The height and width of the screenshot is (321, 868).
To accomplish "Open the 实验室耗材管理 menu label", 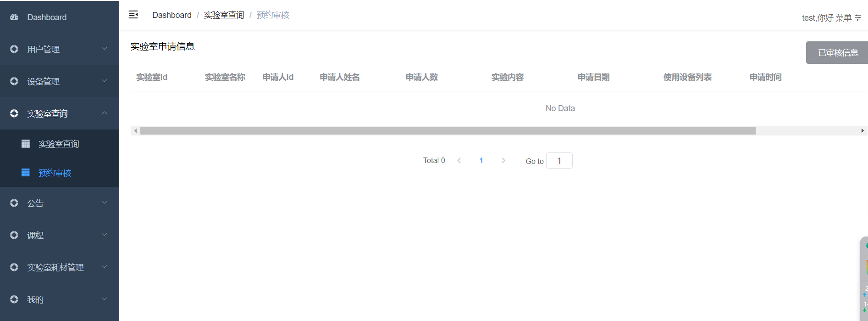I will coord(55,267).
